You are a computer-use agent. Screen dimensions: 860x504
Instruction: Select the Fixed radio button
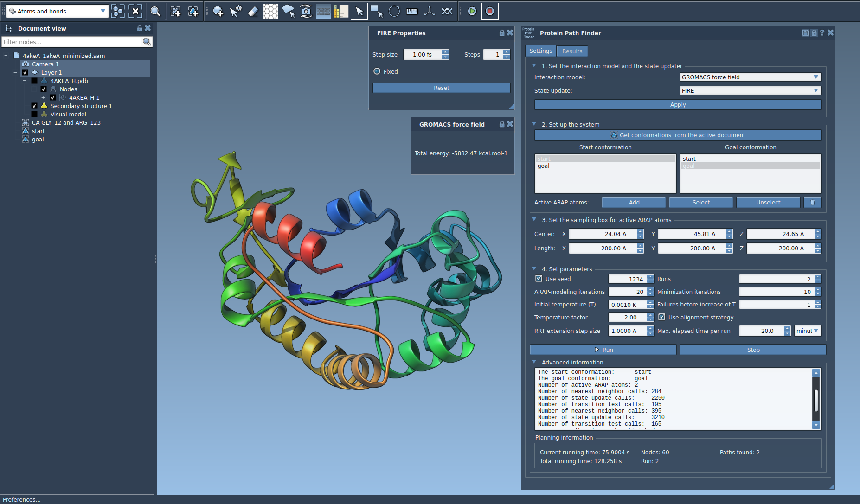tap(377, 71)
